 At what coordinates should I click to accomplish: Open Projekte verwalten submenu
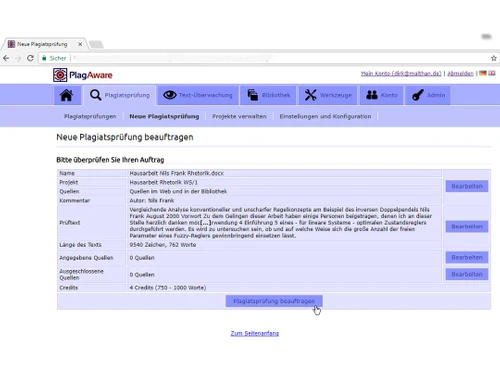click(239, 116)
